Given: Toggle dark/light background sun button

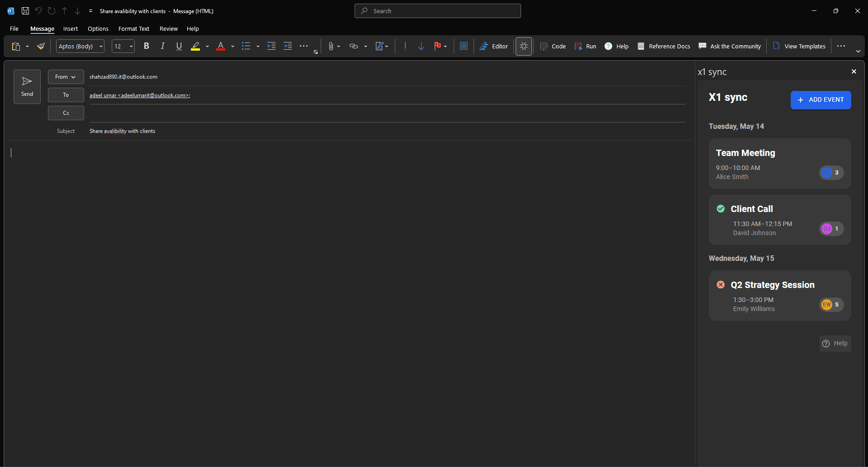Looking at the screenshot, I should (524, 46).
